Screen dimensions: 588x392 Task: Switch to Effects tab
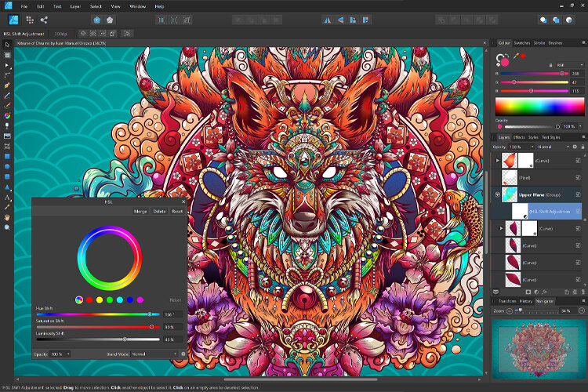[x=519, y=137]
